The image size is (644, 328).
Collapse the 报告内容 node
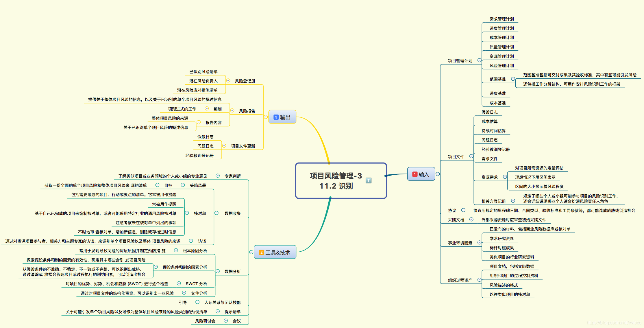199,122
